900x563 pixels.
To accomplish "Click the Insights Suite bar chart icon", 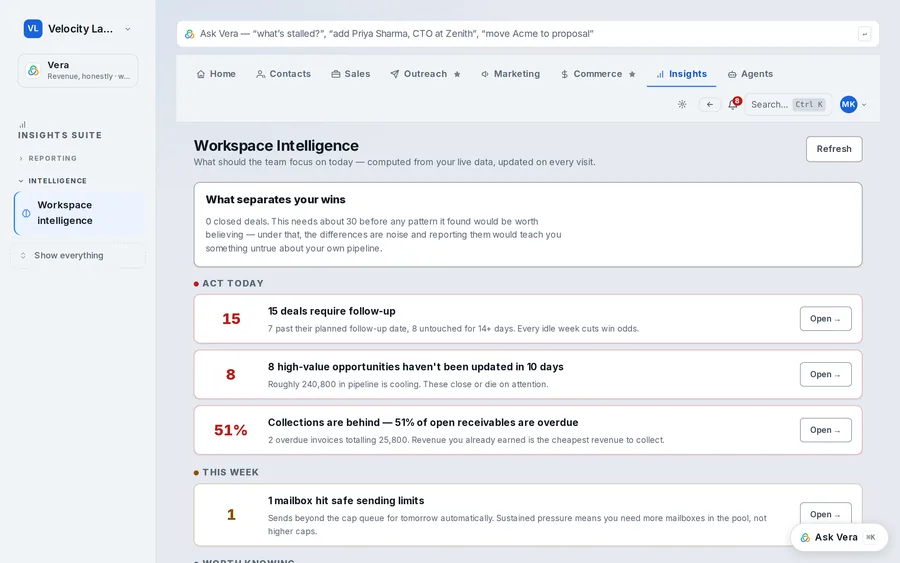I will [x=22, y=124].
